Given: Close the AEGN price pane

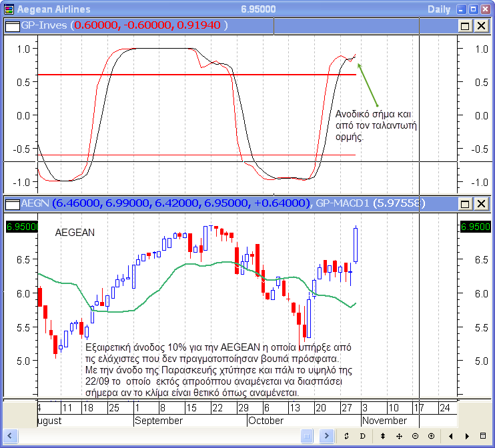Looking at the screenshot, I should (x=480, y=203).
